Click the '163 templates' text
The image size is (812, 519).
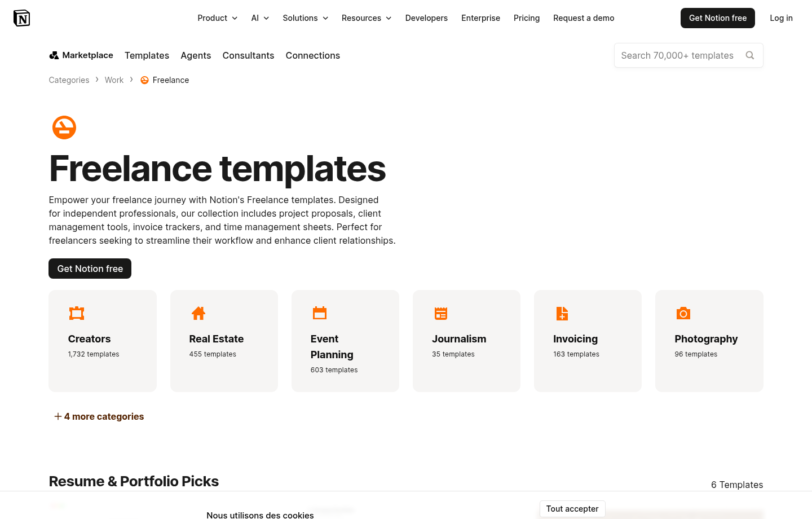[576, 354]
